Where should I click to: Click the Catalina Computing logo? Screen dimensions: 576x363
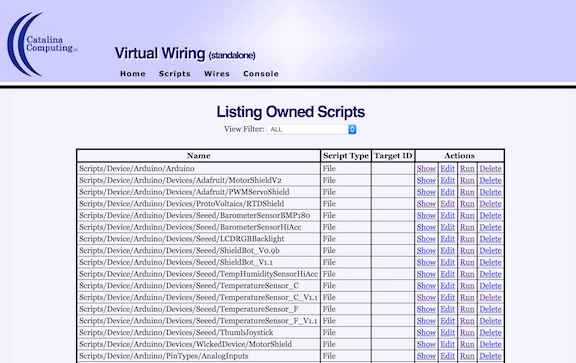tap(42, 44)
